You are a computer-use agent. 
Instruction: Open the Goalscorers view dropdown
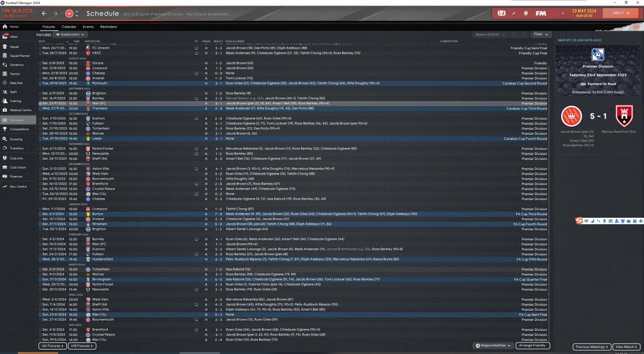[x=69, y=35]
